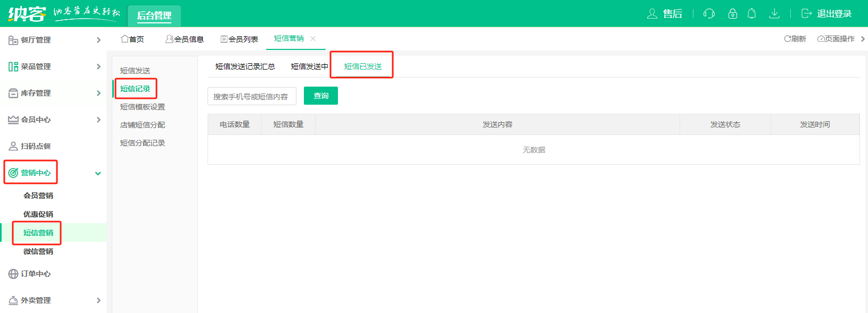Click 电话数量 column header

coord(235,124)
